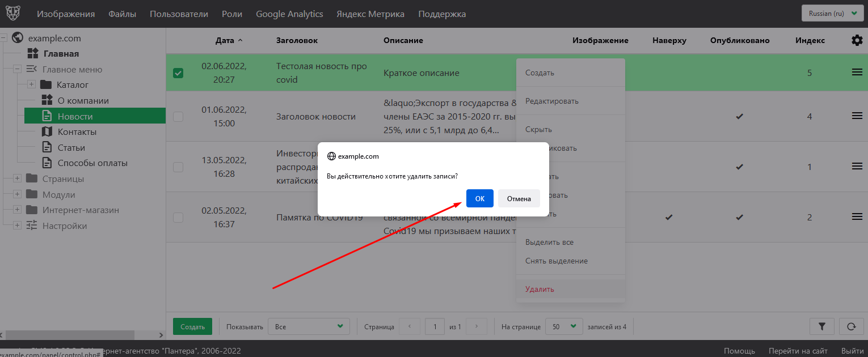Click the panther logo icon

(14, 14)
